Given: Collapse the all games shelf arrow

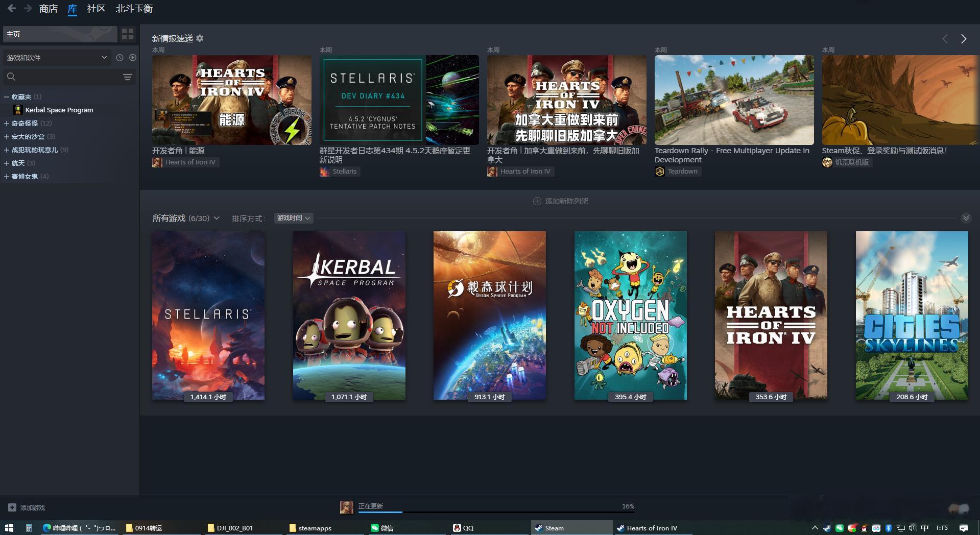Looking at the screenshot, I should click(966, 218).
